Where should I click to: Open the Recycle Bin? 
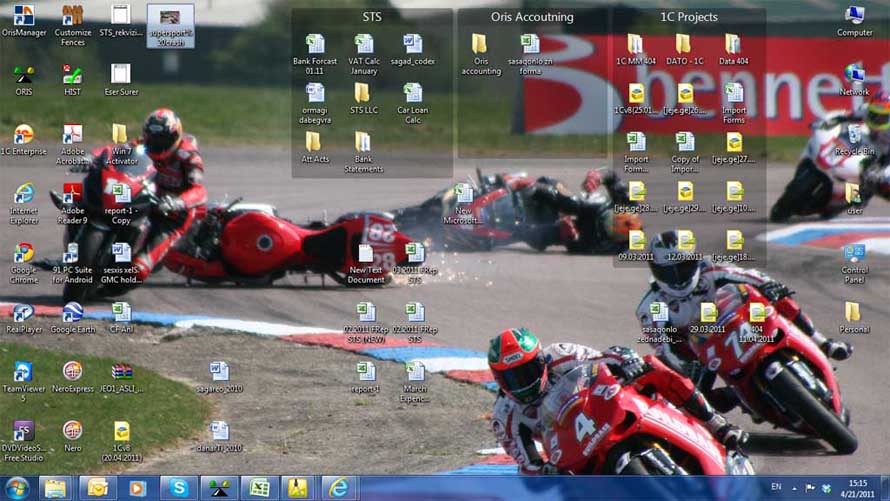click(x=854, y=134)
